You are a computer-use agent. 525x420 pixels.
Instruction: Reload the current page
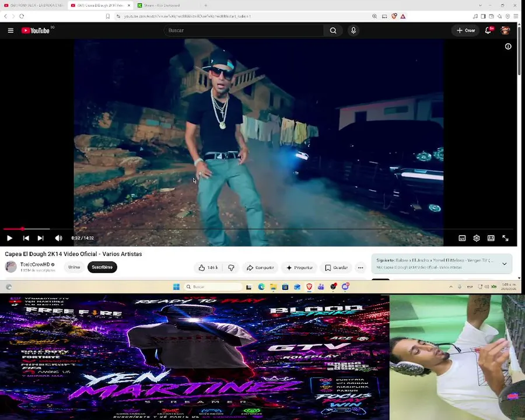[22, 16]
